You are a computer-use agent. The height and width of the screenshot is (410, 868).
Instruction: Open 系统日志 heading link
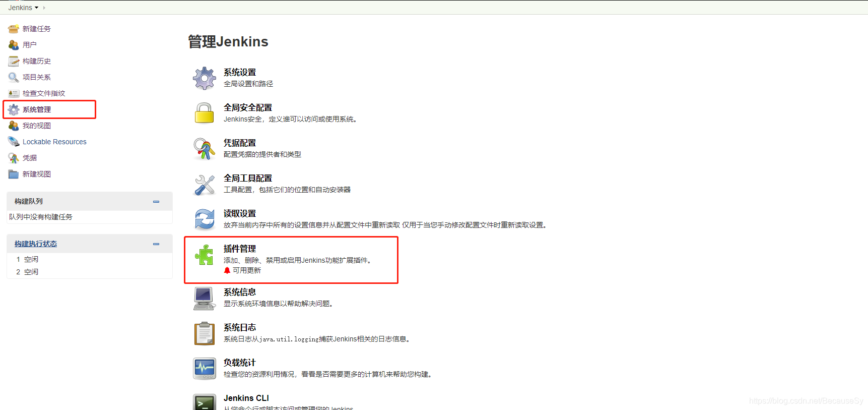240,327
